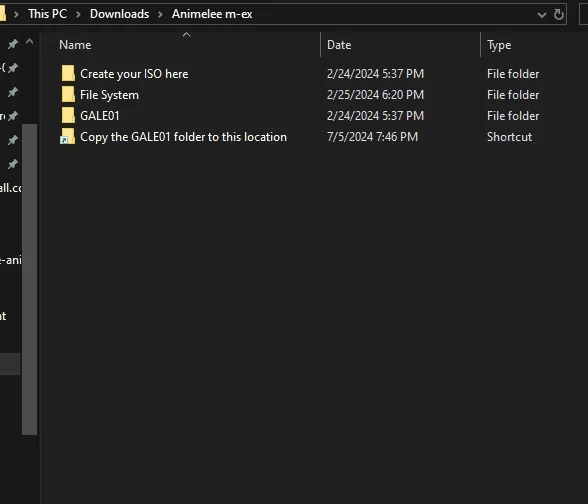Click the date 2/25/2024 6:20 PM
The image size is (588, 504).
pos(375,95)
